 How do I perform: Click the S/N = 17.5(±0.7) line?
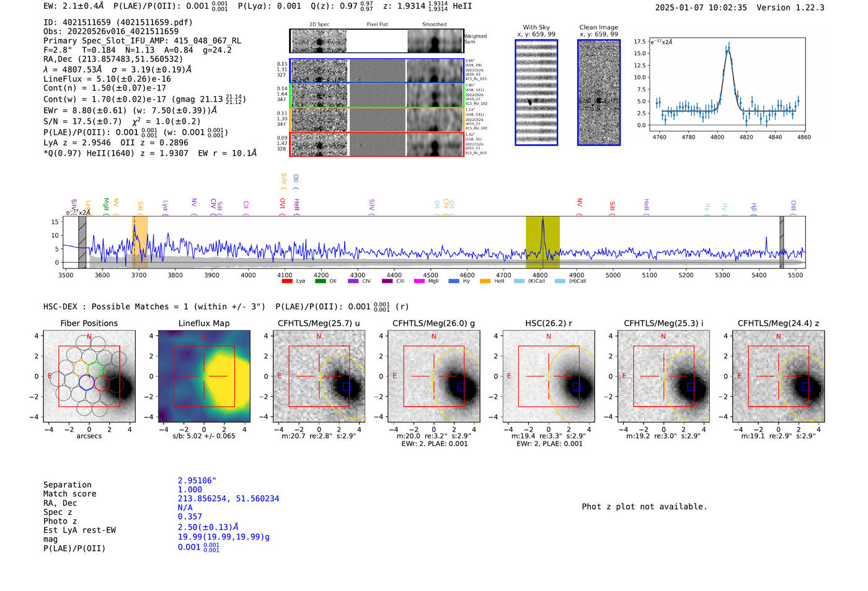tap(122, 122)
